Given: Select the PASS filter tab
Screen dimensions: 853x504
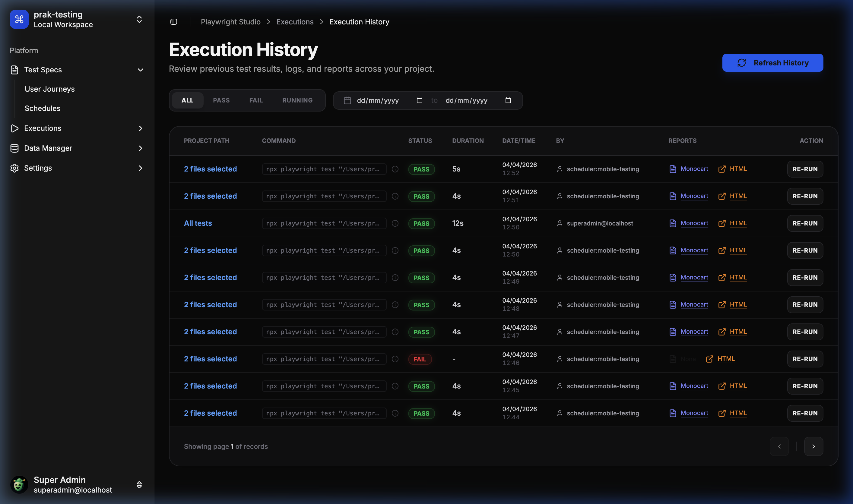Looking at the screenshot, I should [221, 100].
